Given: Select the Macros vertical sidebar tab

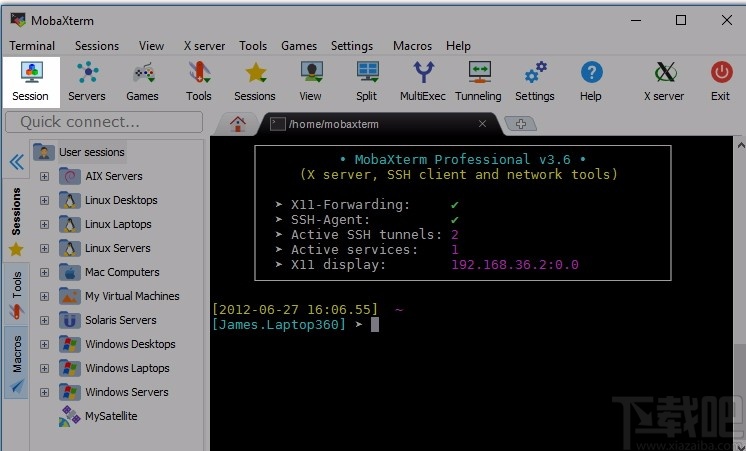Looking at the screenshot, I should [16, 363].
